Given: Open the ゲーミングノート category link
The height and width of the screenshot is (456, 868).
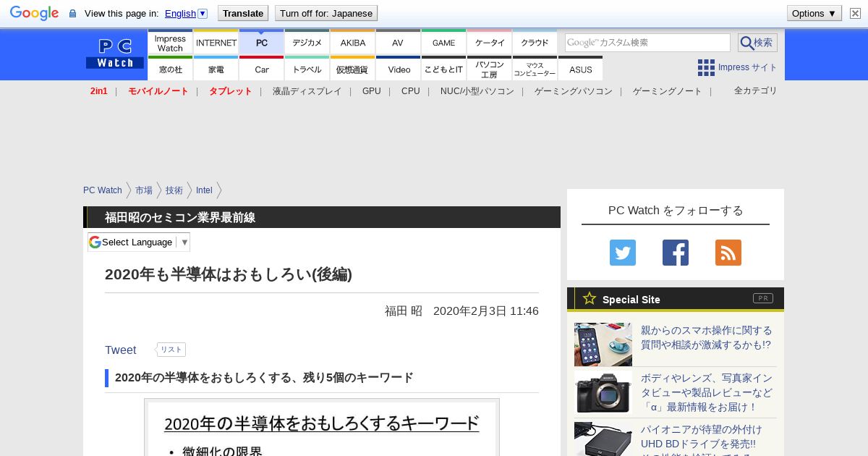Looking at the screenshot, I should point(668,91).
